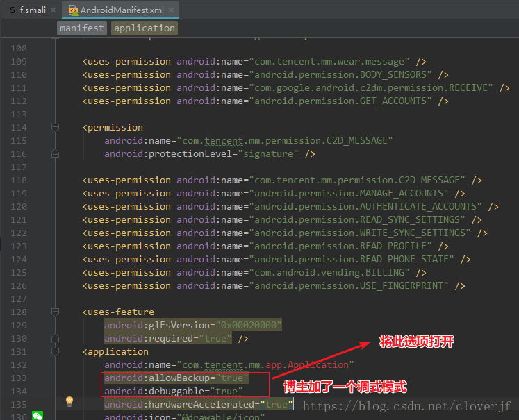Click the WeChat gutter icon at line 136
519x420 pixels.
(38, 416)
